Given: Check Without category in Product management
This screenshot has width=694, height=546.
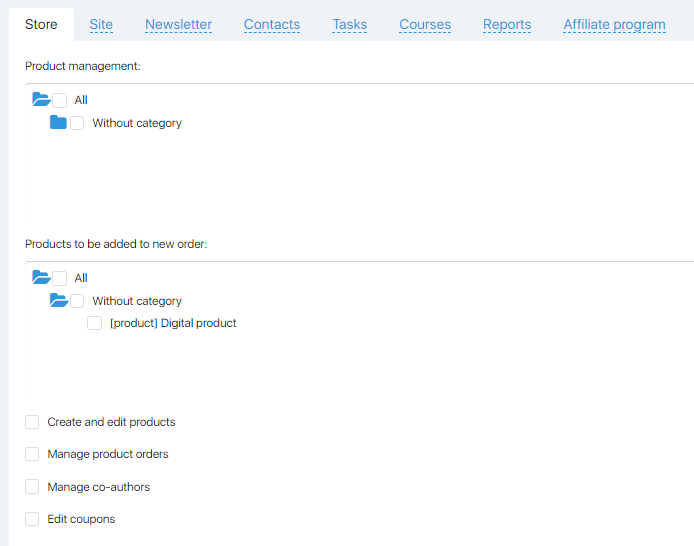Looking at the screenshot, I should pos(77,123).
